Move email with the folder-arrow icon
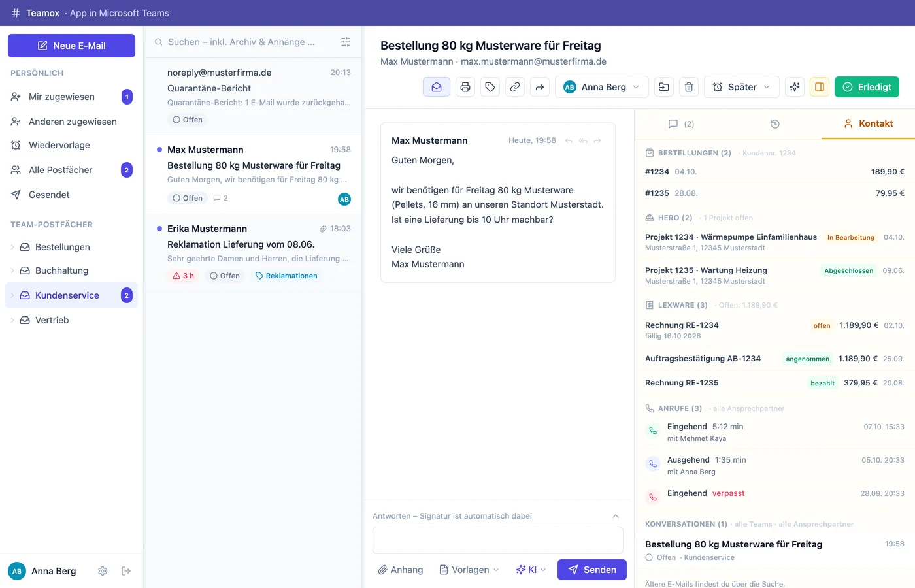The image size is (915, 588). click(x=664, y=87)
